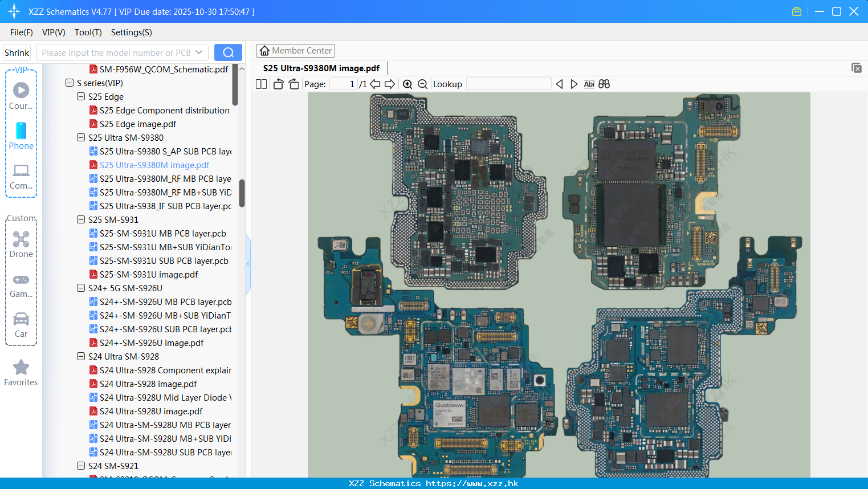This screenshot has width=868, height=489.
Task: Collapse the left panel splitter handle
Action: pos(248,264)
